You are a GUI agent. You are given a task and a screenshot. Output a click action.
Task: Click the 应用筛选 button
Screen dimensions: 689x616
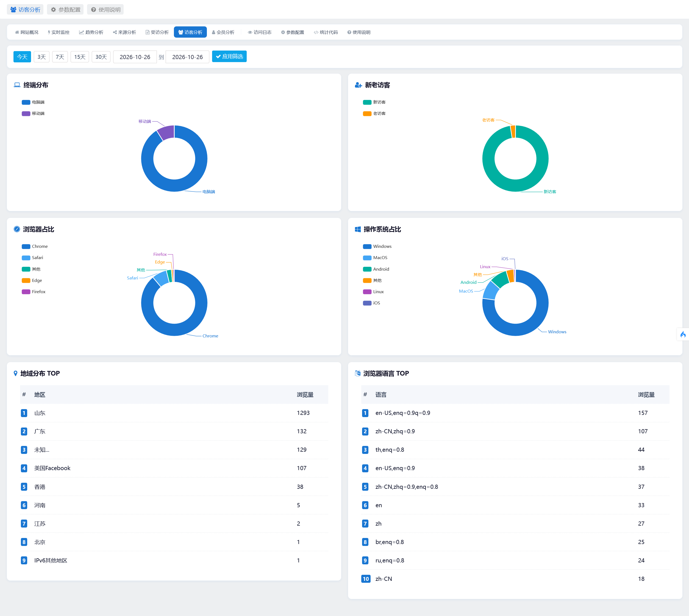click(x=229, y=57)
